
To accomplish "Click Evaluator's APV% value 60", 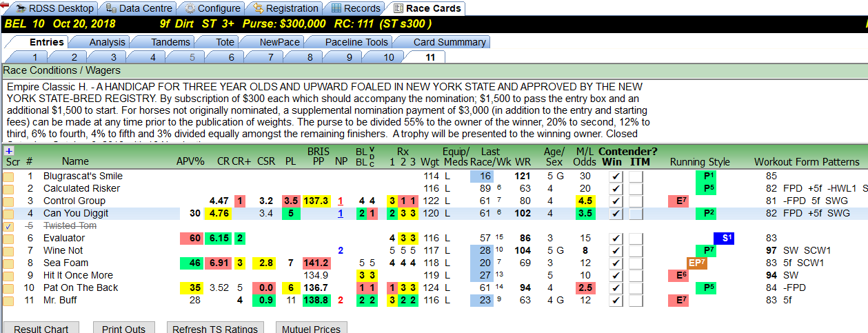I will point(190,238).
